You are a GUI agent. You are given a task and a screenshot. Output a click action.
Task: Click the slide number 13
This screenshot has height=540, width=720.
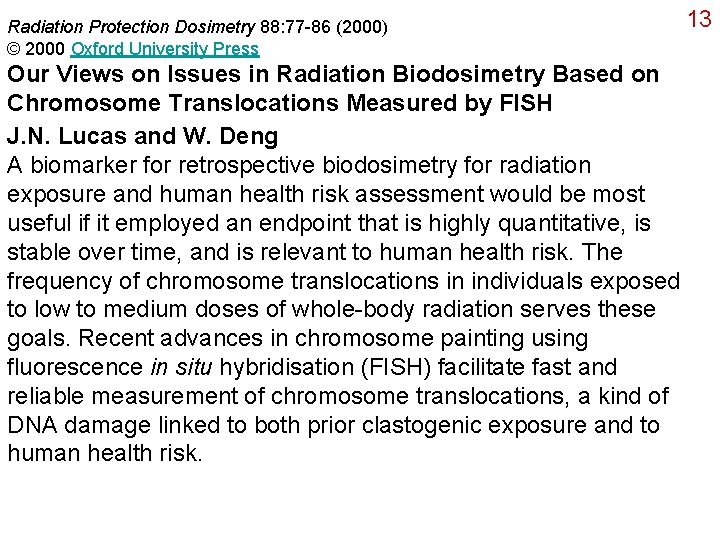coord(699,19)
